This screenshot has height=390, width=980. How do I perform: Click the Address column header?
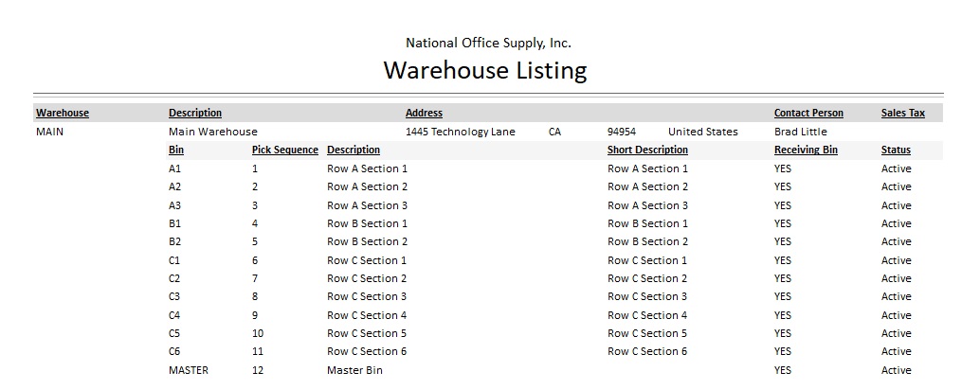424,114
